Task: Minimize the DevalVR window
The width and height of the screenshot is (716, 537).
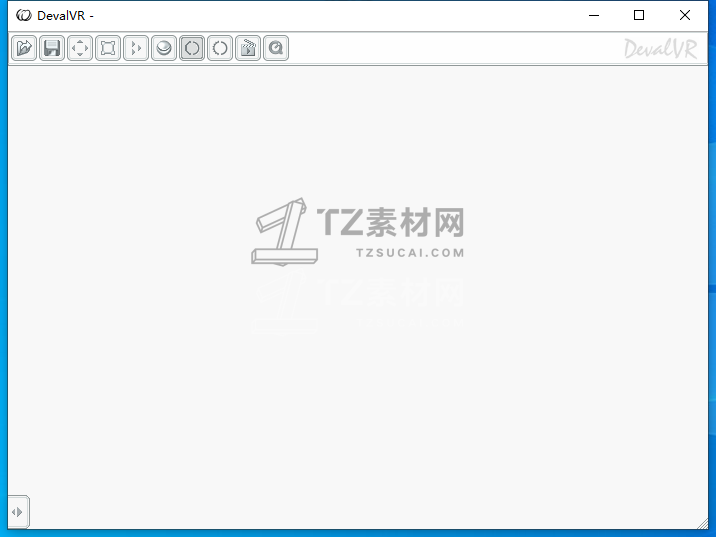Action: click(594, 16)
